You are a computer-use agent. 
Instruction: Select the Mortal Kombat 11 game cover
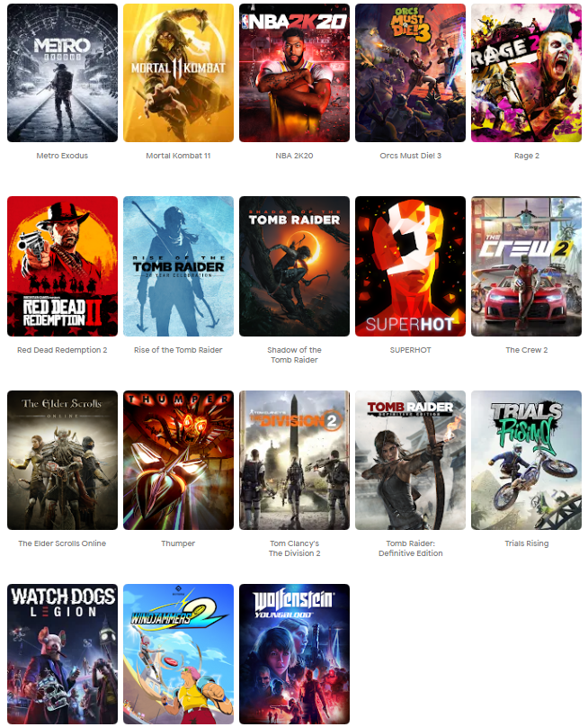[x=178, y=73]
